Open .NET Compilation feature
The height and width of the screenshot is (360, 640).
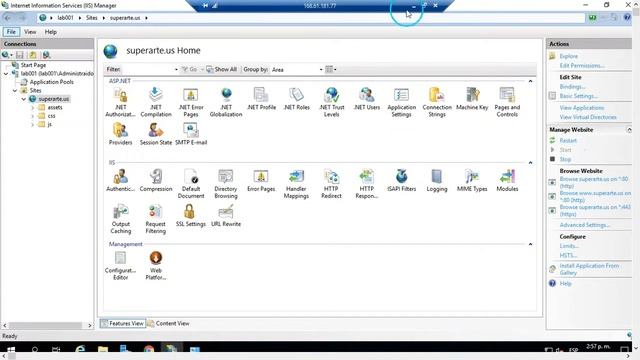(x=156, y=102)
